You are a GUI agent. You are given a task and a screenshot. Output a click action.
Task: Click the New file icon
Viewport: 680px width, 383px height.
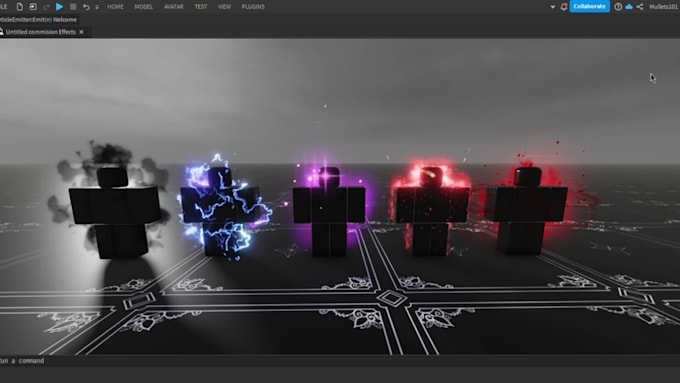click(20, 7)
